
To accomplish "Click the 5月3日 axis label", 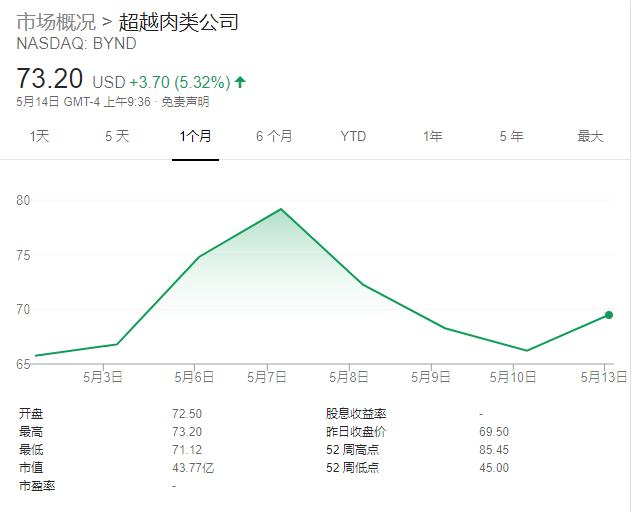I will coord(103,377).
